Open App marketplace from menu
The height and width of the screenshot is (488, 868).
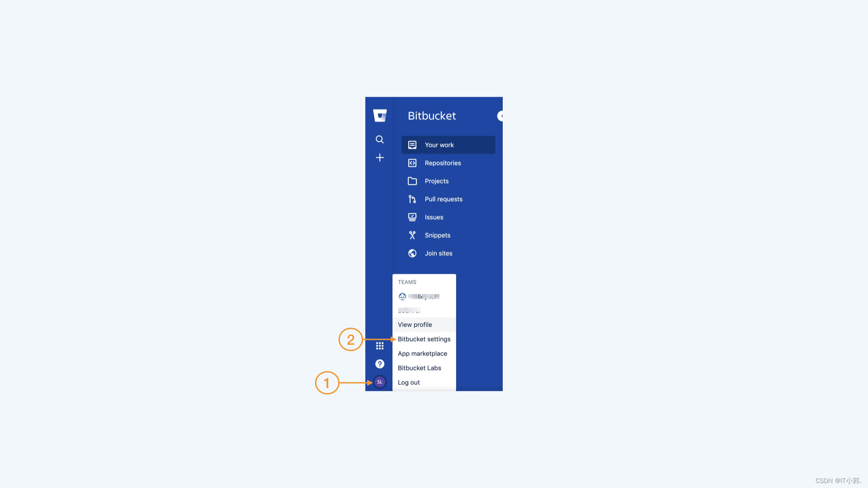[422, 353]
